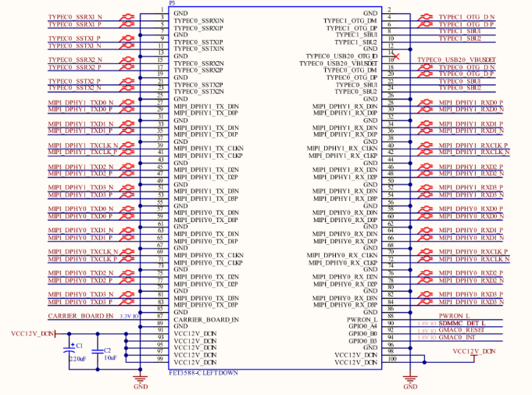Click the TYPEC1_OTG_D_P red net label
The width and height of the screenshot is (532, 395).
[466, 24]
